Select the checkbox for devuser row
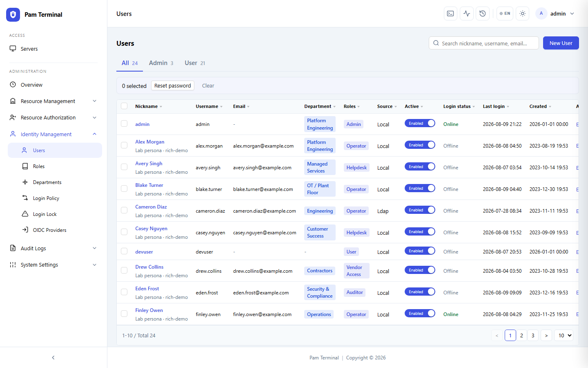Image resolution: width=588 pixels, height=368 pixels. (x=124, y=251)
